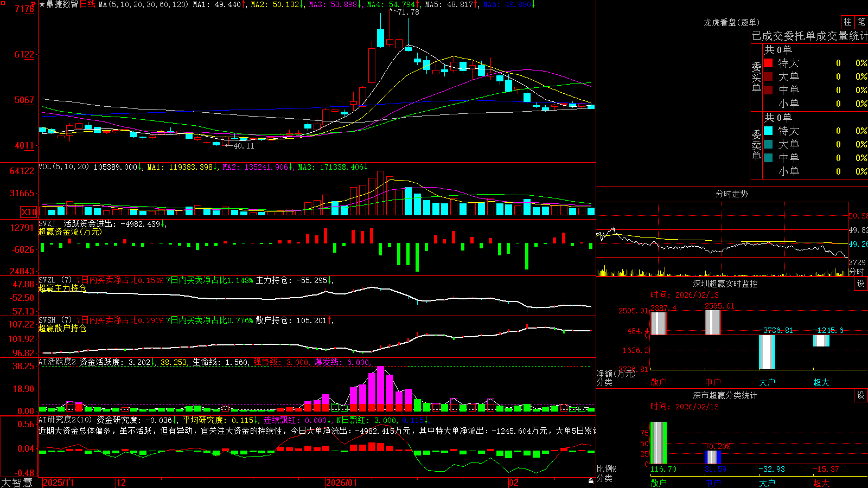Open the 分时走势 intraday mini chart
This screenshot has height=488, width=868.
(x=723, y=239)
